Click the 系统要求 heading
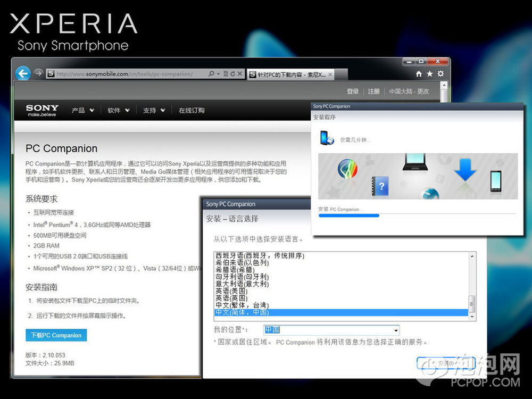The image size is (532, 399). coord(41,199)
